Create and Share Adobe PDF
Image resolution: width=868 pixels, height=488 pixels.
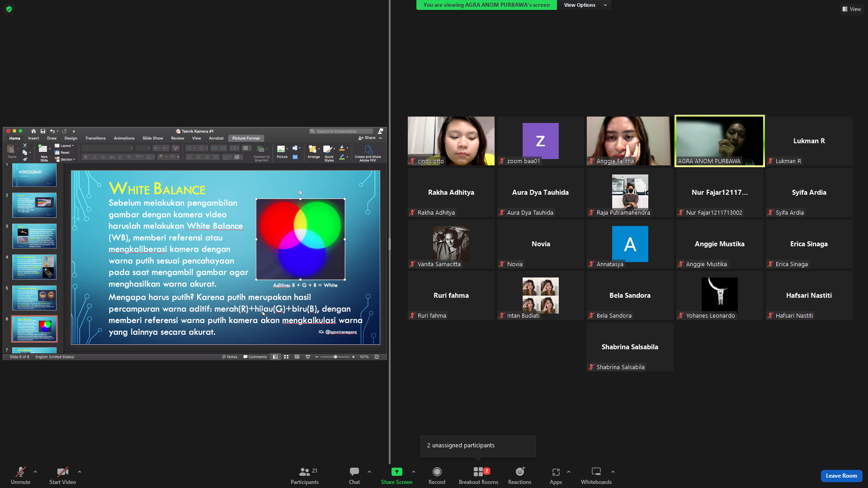click(368, 153)
